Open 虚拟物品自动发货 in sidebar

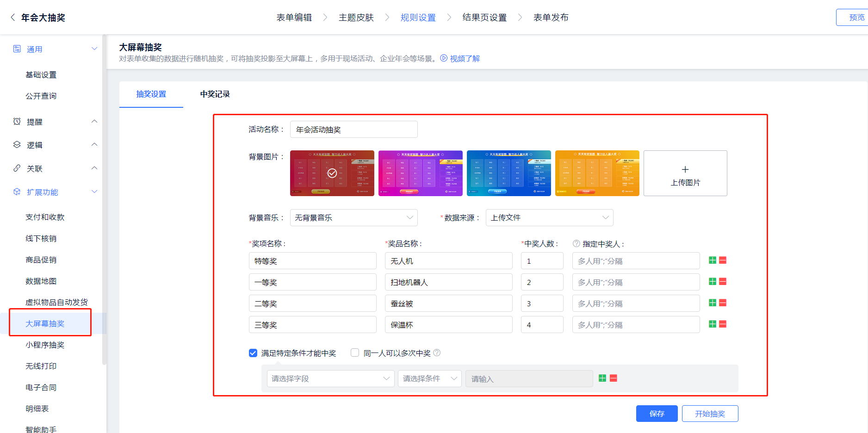pos(57,302)
